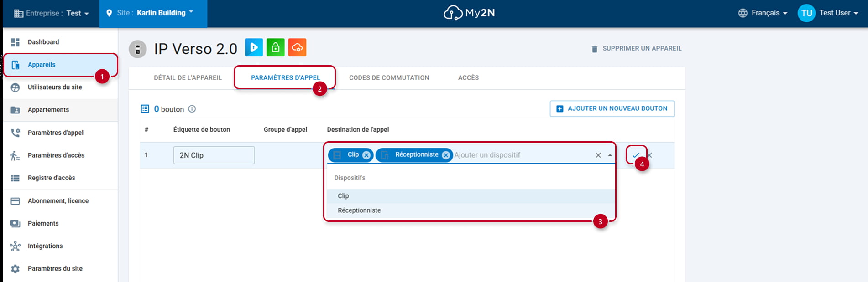868x282 pixels.
Task: Confirm the row with checkmark
Action: click(x=636, y=155)
